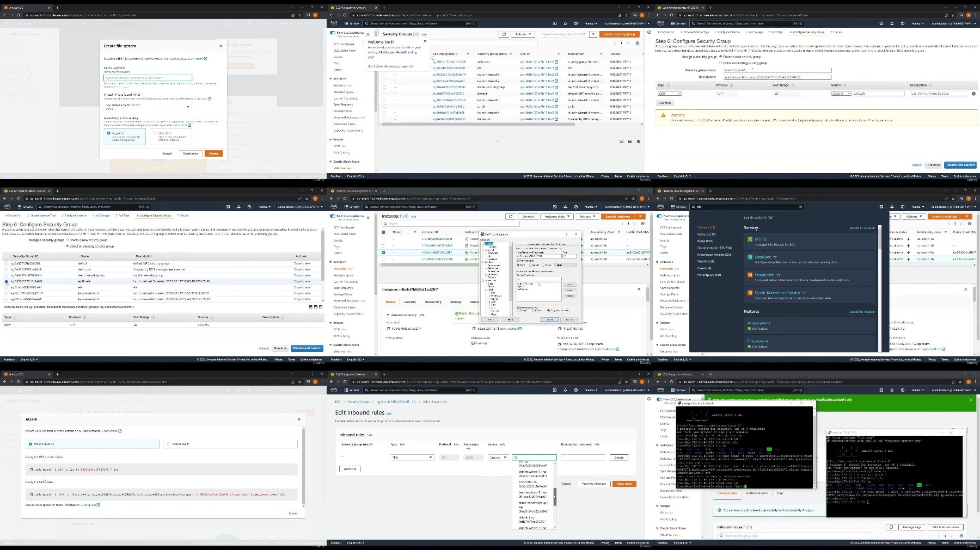Pick demo-securitygroup from the source list
This screenshot has width=980, height=550.
533,507
